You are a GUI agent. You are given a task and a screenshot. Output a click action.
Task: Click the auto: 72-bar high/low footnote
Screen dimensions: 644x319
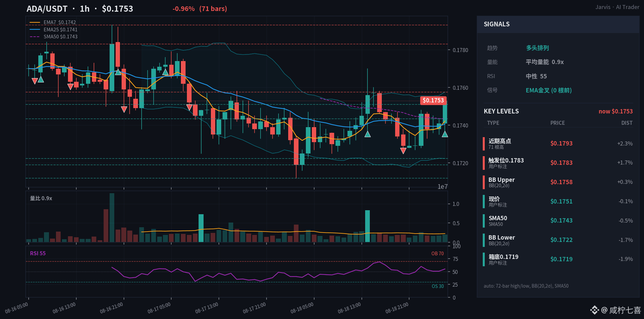click(526, 286)
